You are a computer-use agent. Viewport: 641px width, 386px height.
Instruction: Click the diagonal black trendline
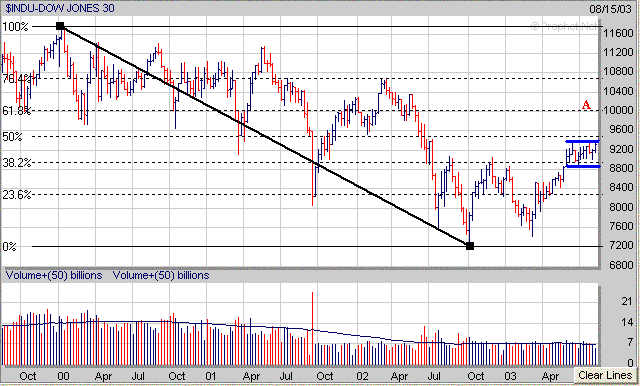265,136
